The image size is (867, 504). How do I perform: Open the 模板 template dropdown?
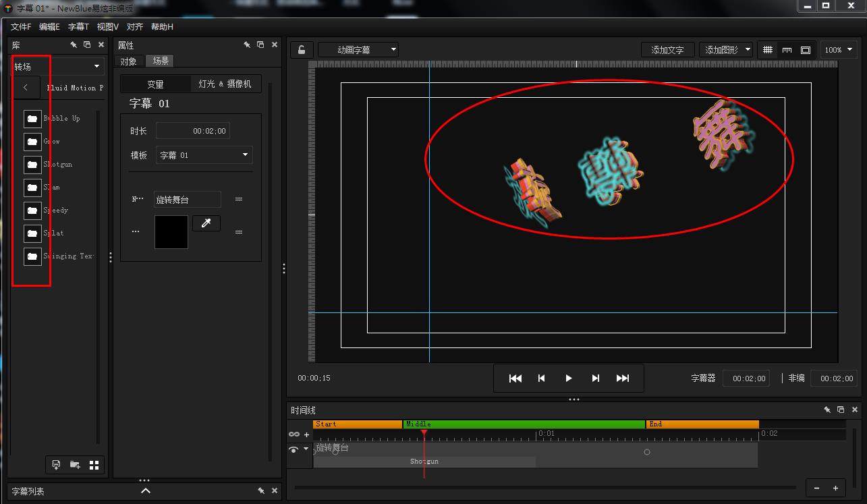coord(204,155)
